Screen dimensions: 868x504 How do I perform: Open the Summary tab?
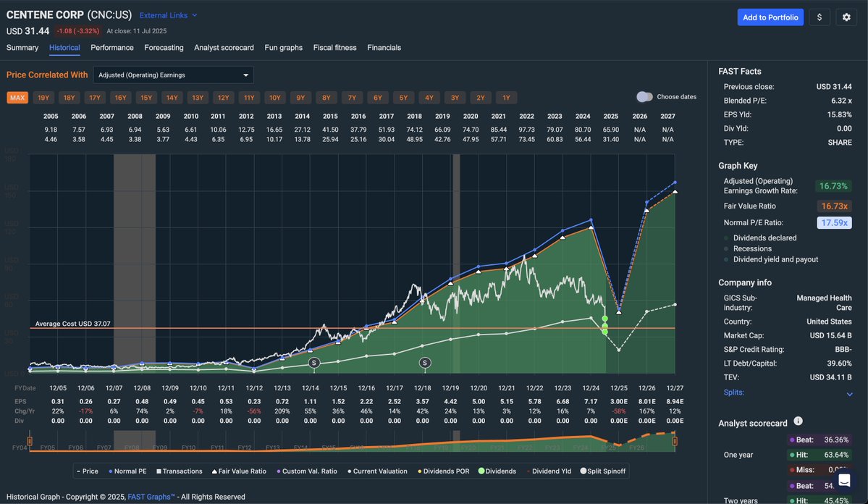[x=22, y=48]
